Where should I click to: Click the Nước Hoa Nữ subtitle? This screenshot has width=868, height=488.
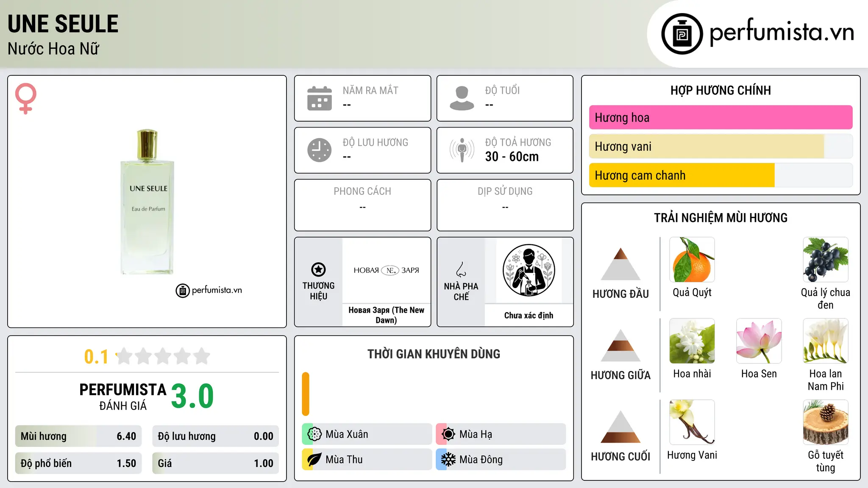coord(53,49)
